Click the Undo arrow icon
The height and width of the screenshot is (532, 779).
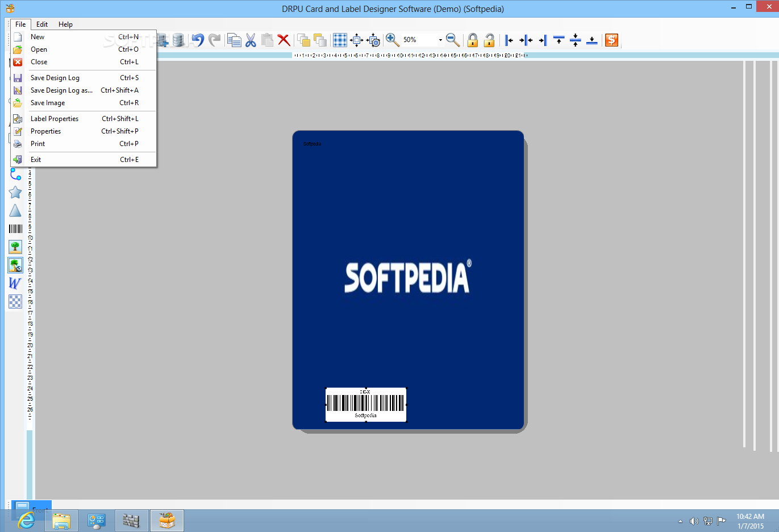198,40
